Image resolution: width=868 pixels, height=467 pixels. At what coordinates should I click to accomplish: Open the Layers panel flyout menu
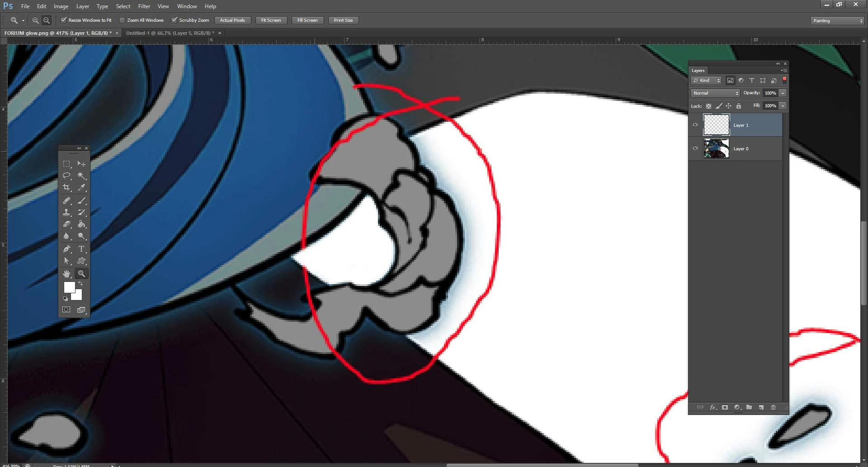784,71
